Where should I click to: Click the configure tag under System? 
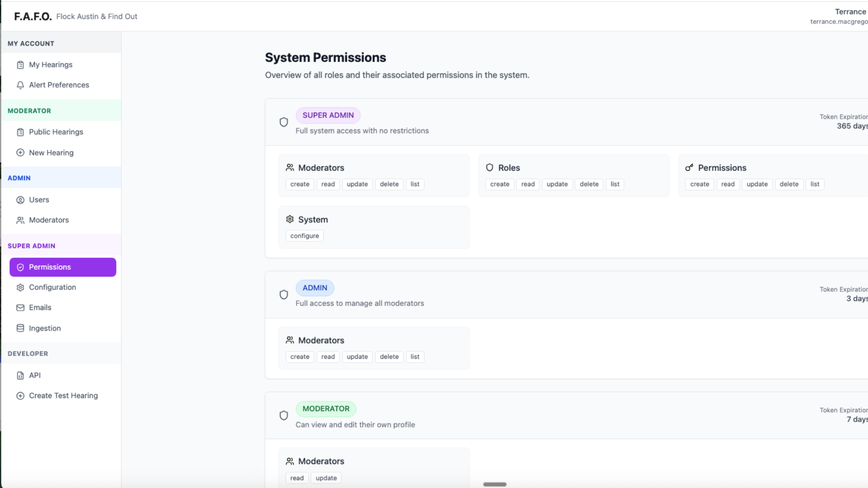[304, 236]
